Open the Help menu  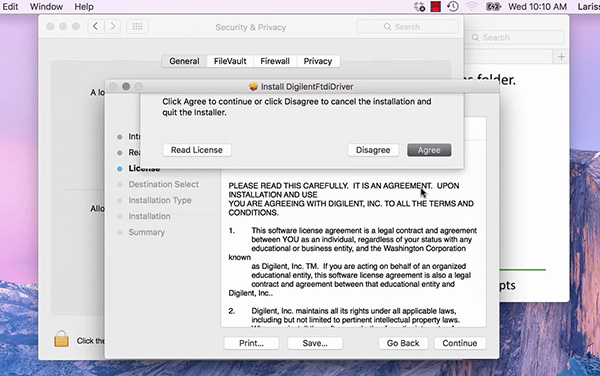[84, 7]
